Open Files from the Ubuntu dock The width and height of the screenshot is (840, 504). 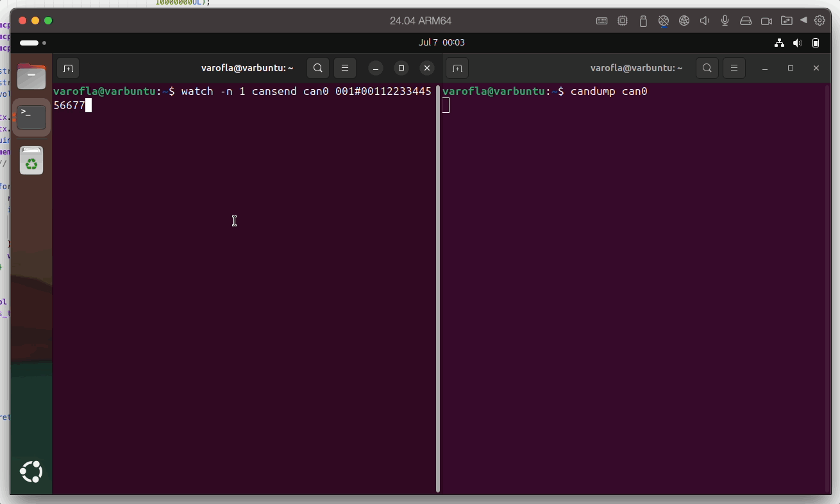[x=31, y=76]
